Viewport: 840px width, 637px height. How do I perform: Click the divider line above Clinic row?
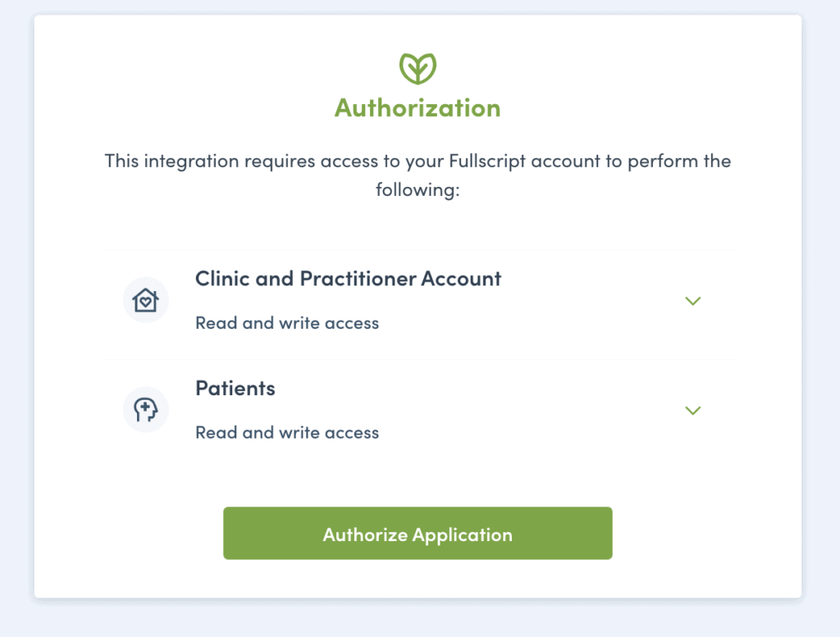coord(418,250)
